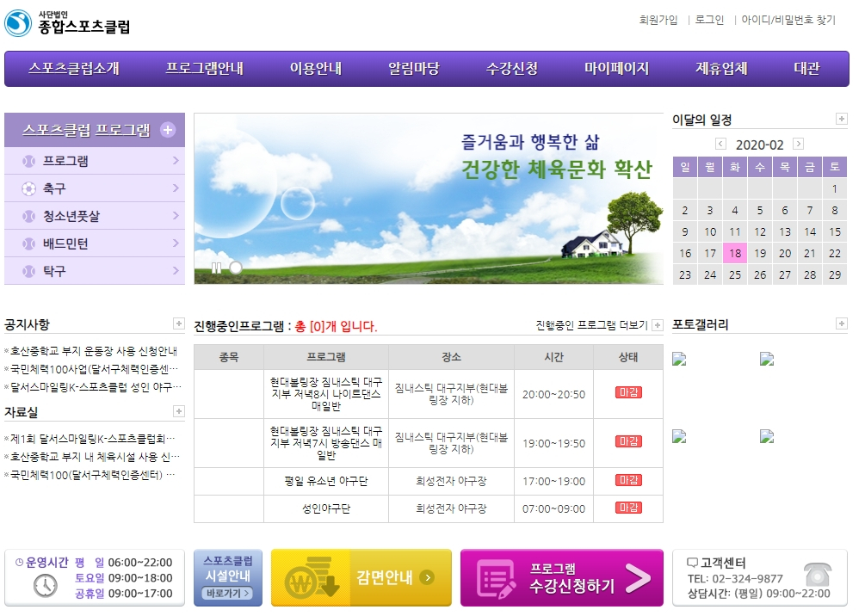Click the 감면안내 banner button
The width and height of the screenshot is (865, 616).
[x=361, y=578]
